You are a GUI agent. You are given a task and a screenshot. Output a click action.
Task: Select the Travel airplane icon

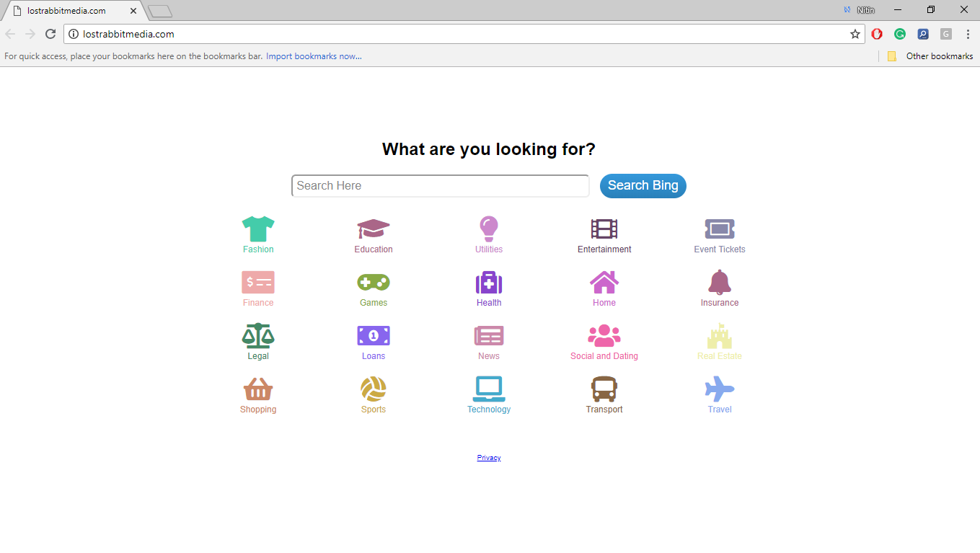coord(720,387)
